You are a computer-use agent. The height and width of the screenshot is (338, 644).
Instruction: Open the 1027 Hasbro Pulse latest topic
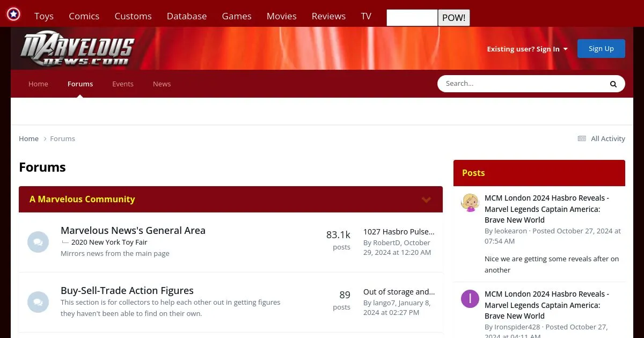point(399,232)
